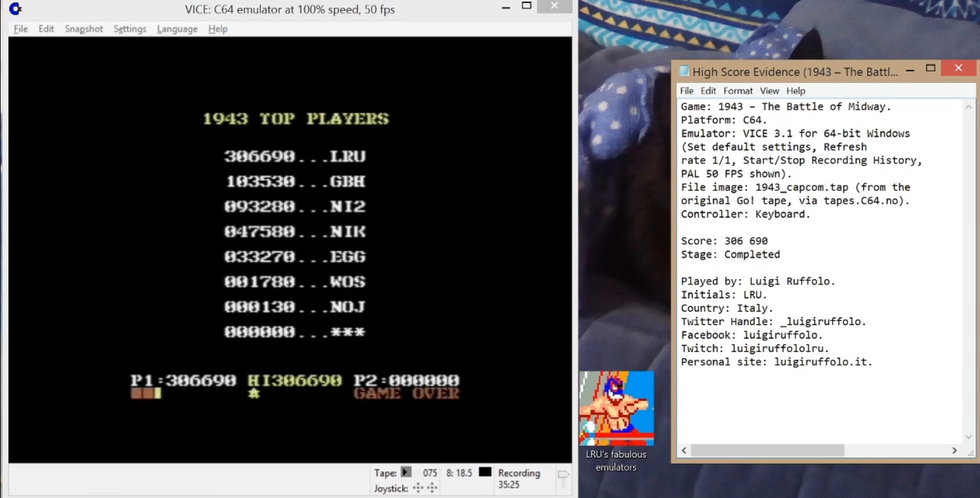Click Notepad's vertical scroll up arrow
Viewport: 980px width, 498px height.
pyautogui.click(x=969, y=107)
